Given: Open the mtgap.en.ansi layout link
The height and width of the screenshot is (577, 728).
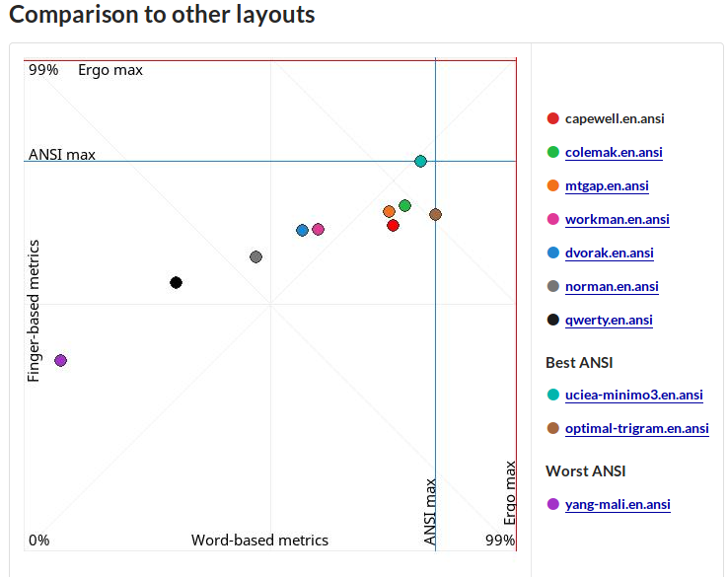Looking at the screenshot, I should coord(607,185).
